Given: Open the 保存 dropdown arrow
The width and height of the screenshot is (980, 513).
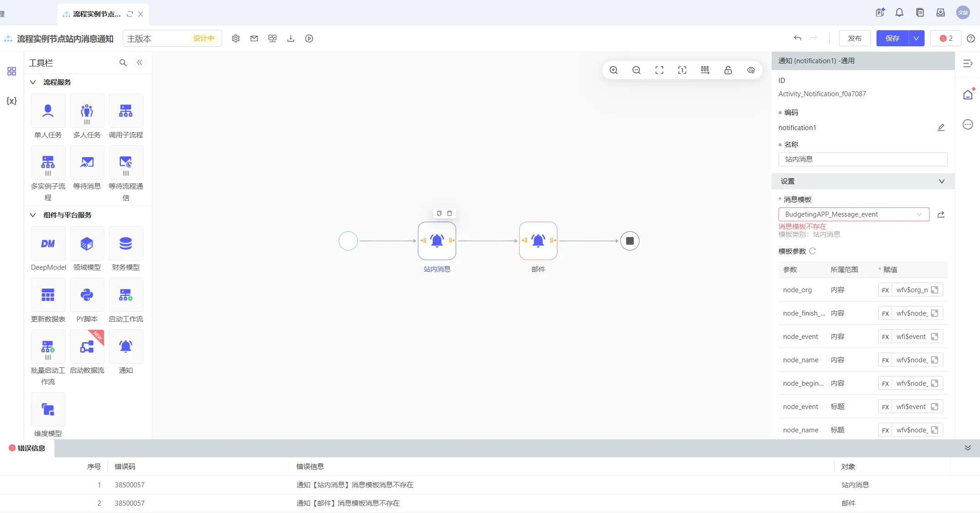Looking at the screenshot, I should [916, 38].
